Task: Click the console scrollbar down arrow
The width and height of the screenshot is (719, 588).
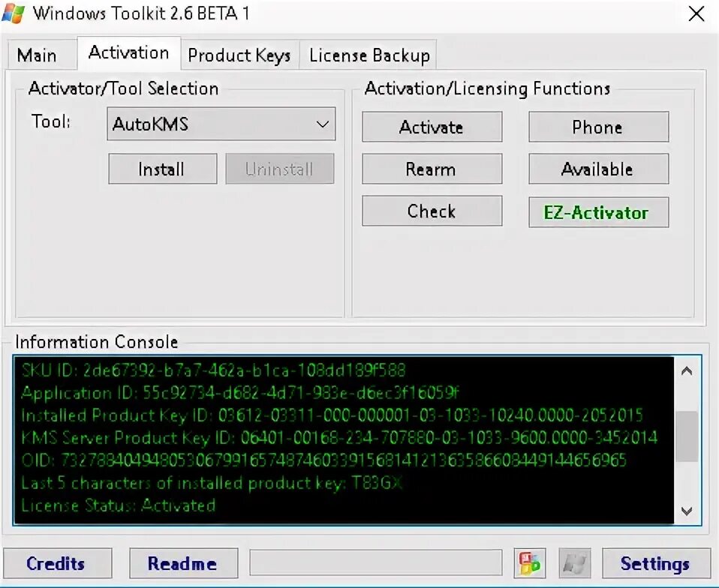Action: coord(687,511)
